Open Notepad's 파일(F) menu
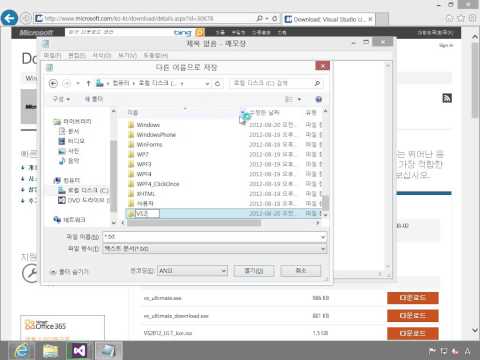Screen dimensions: 480x360 coord(53,56)
